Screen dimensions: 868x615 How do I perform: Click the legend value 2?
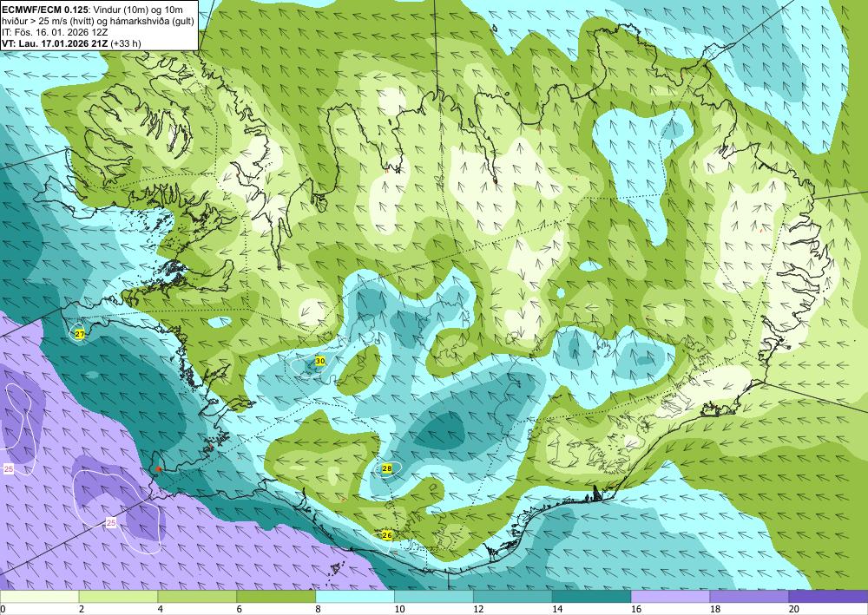coord(82,610)
